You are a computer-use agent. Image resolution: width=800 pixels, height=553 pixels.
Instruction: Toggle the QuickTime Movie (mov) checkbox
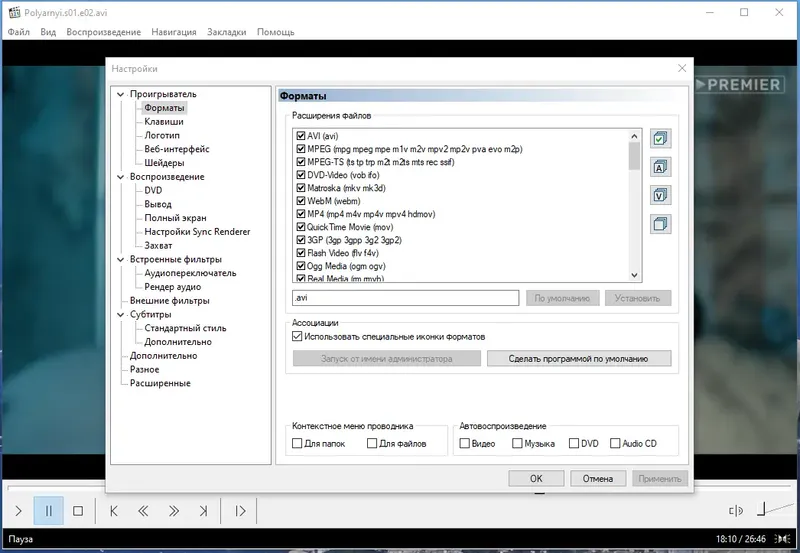pos(301,227)
